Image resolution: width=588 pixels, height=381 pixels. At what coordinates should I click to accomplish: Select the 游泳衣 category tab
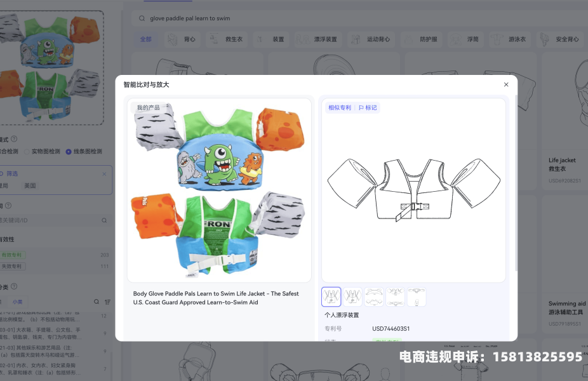pyautogui.click(x=510, y=39)
